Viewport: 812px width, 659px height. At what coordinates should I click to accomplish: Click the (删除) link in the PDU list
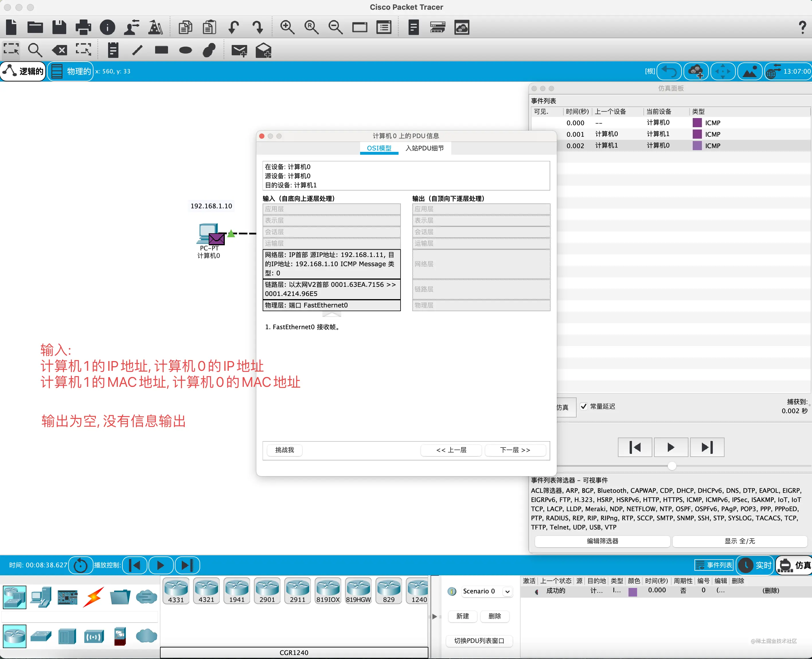pyautogui.click(x=771, y=591)
